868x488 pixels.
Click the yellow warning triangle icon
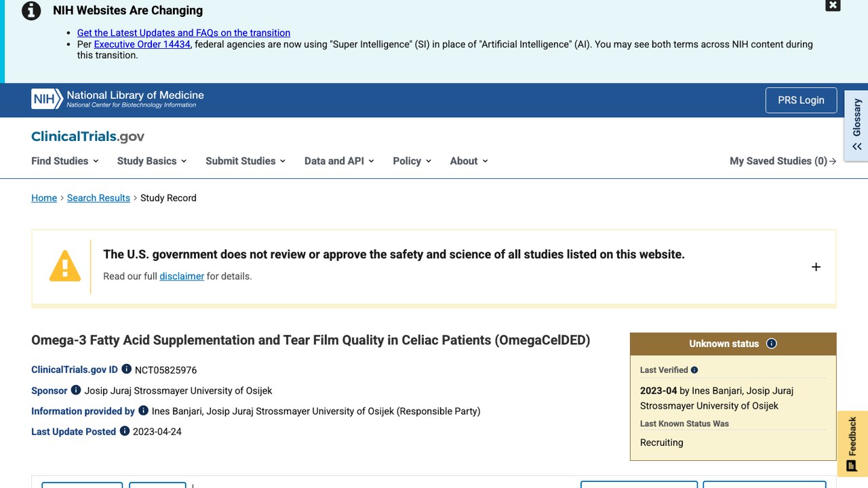pos(65,266)
